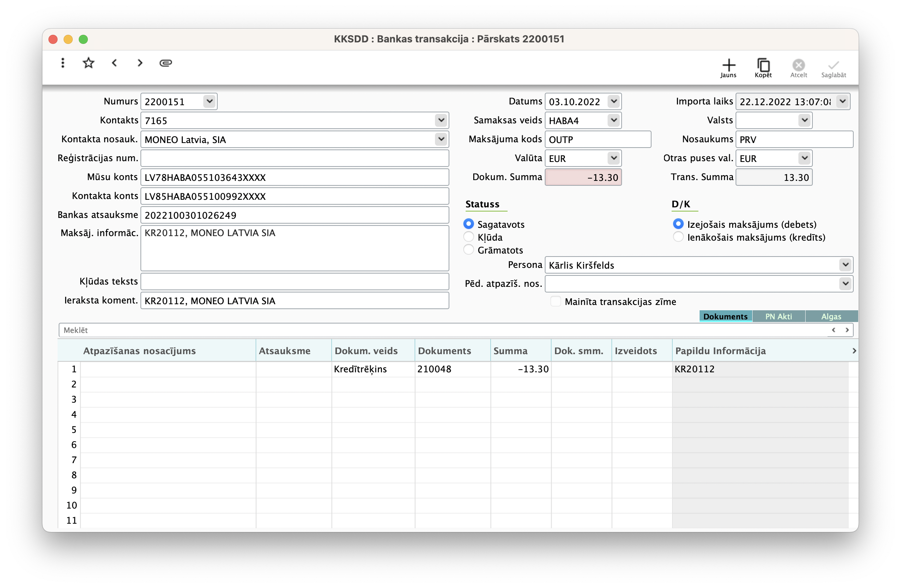Screen dimensions: 901x588
Task: Click the Atsauksme column header
Action: pyautogui.click(x=294, y=351)
